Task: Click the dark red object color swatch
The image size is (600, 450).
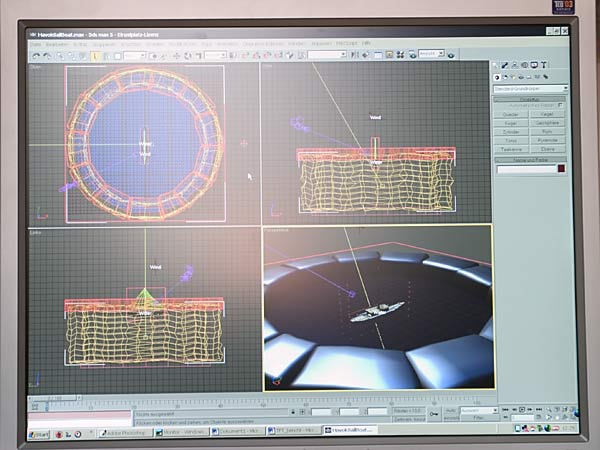Action: click(561, 169)
